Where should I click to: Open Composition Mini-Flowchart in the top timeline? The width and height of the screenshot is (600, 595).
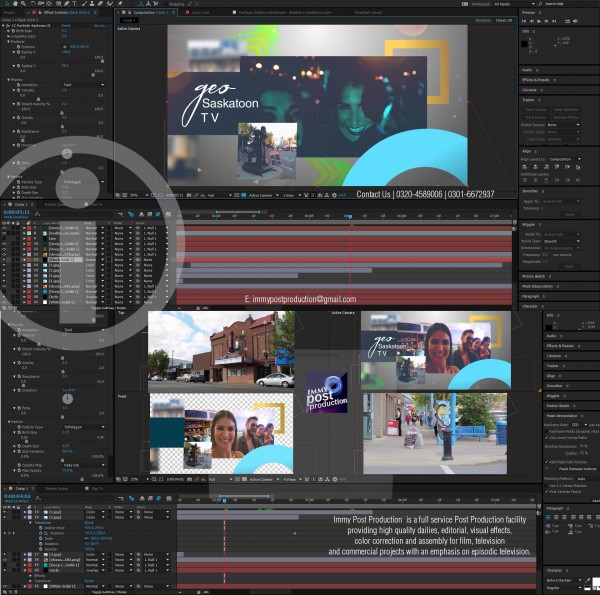[x=121, y=214]
